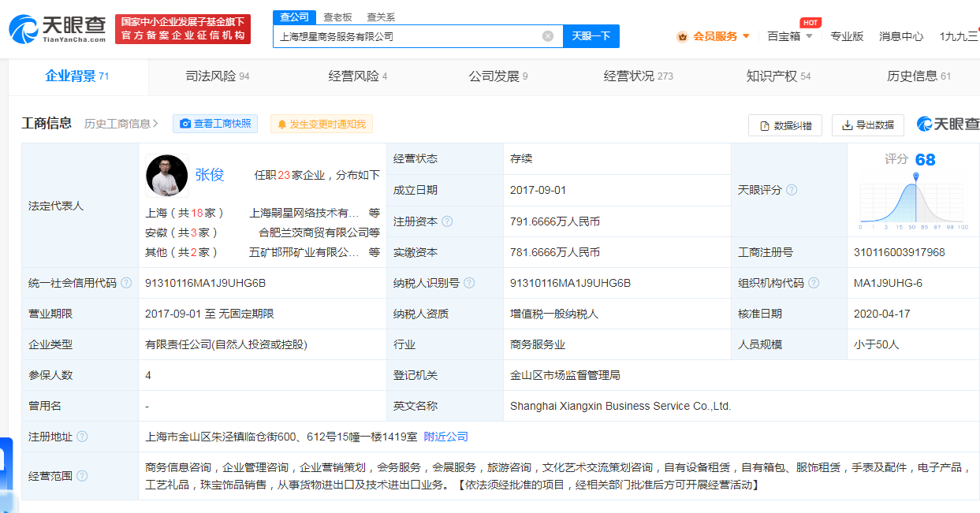Click the camera icon in 查看工商快照
Screen dimensions: 980x513
point(185,124)
